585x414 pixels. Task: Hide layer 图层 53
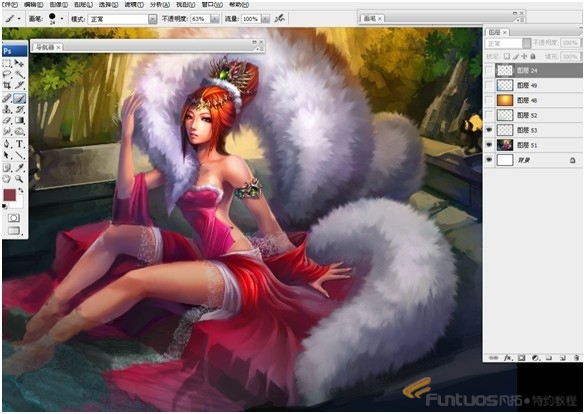489,130
